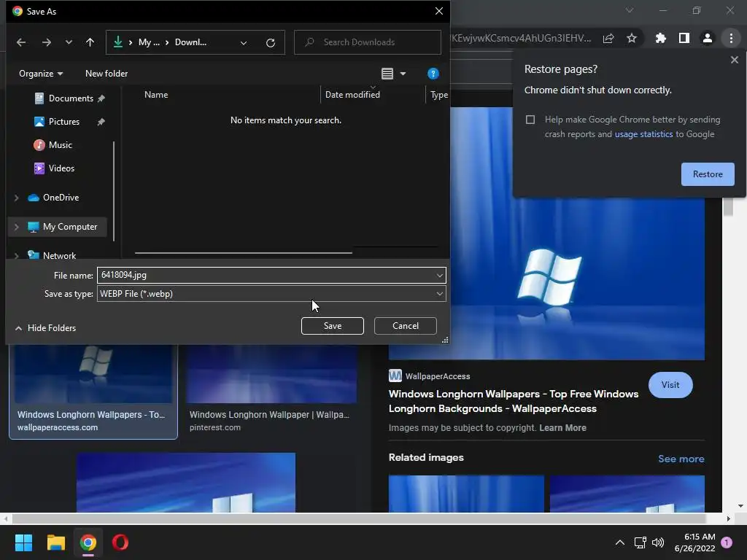Go up one folder level
747x560 pixels.
(90, 42)
